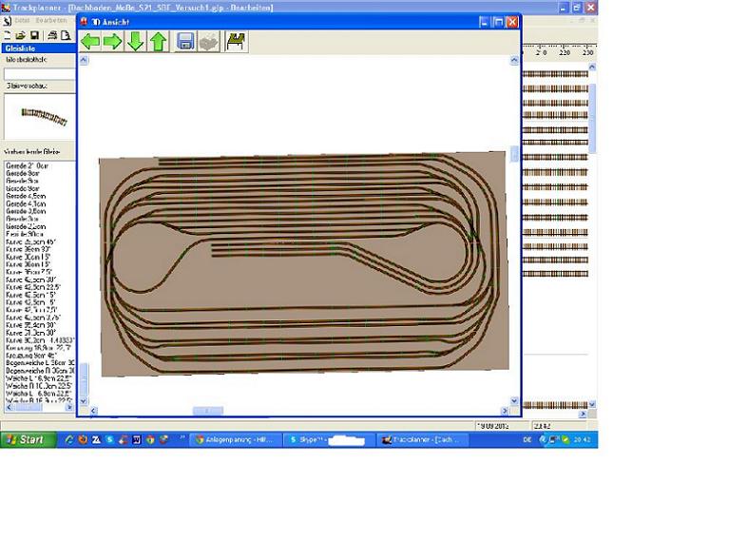Click the green up arrow view button
The width and height of the screenshot is (747, 560).
coord(159,41)
